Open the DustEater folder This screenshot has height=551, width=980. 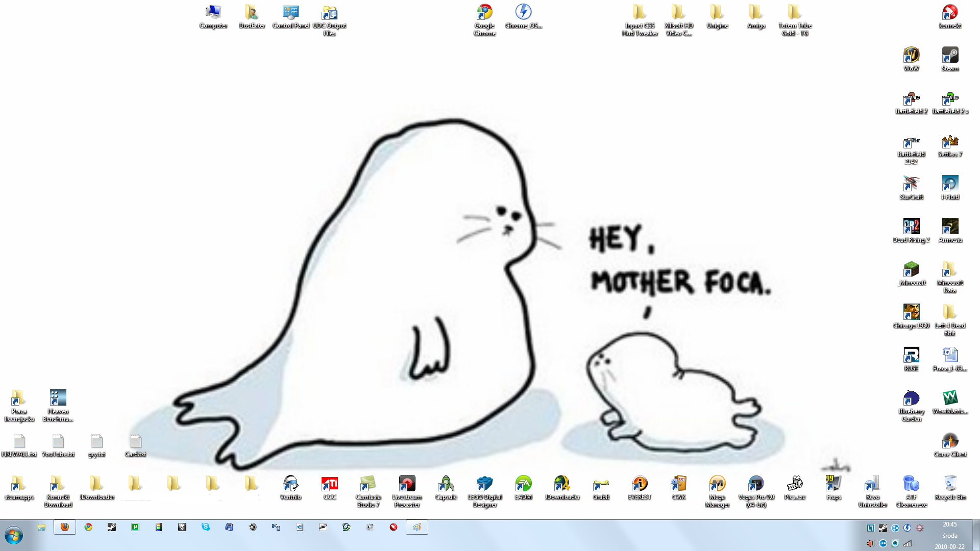tap(252, 17)
